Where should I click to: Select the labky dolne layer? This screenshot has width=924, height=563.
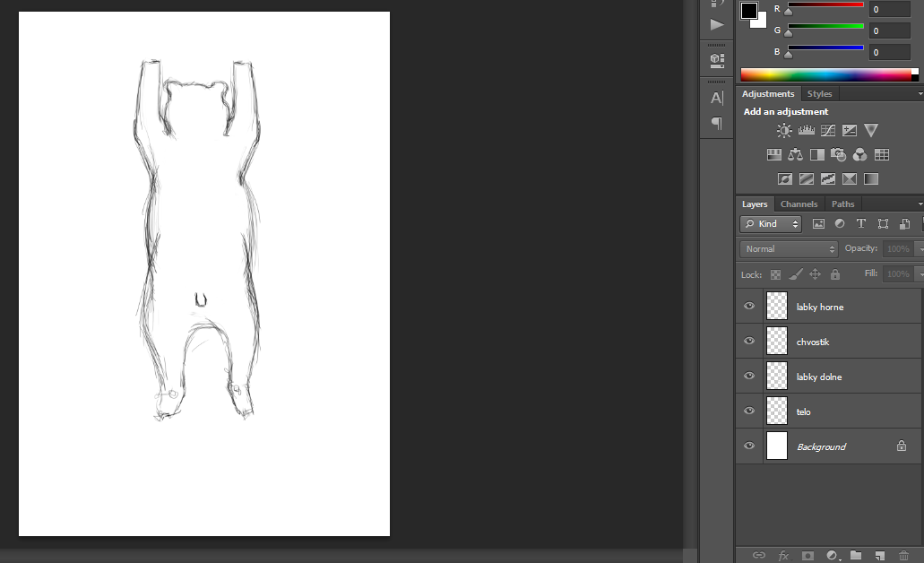tap(819, 377)
